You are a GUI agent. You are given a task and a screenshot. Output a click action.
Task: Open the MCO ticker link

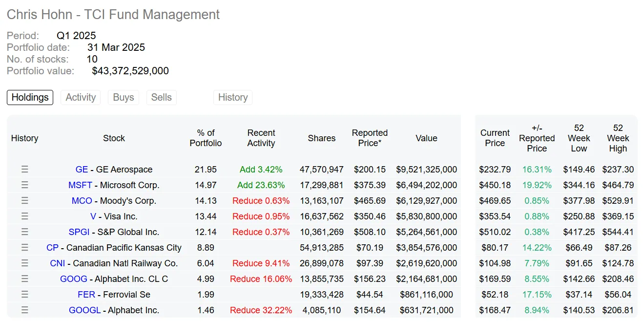pos(82,201)
